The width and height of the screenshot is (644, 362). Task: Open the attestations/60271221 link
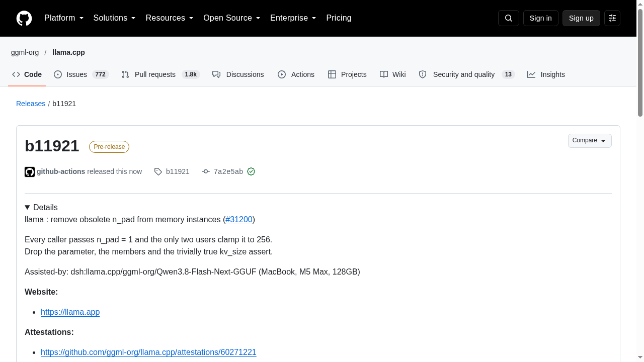pyautogui.click(x=148, y=352)
